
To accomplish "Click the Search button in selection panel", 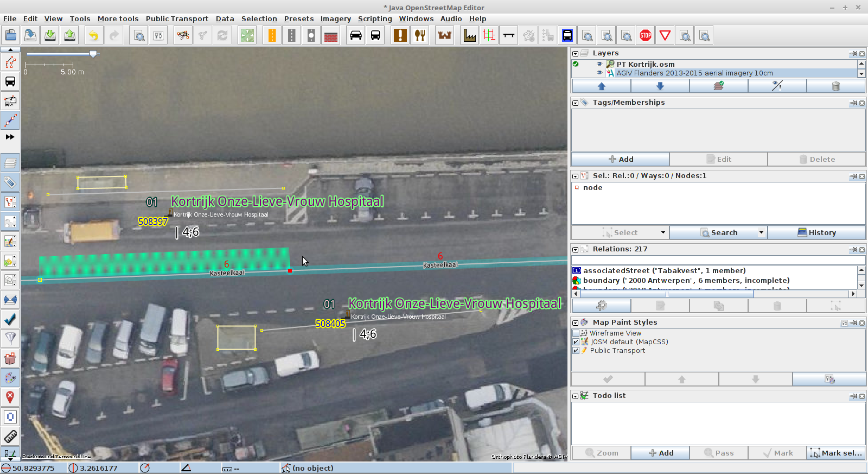I will pos(718,232).
